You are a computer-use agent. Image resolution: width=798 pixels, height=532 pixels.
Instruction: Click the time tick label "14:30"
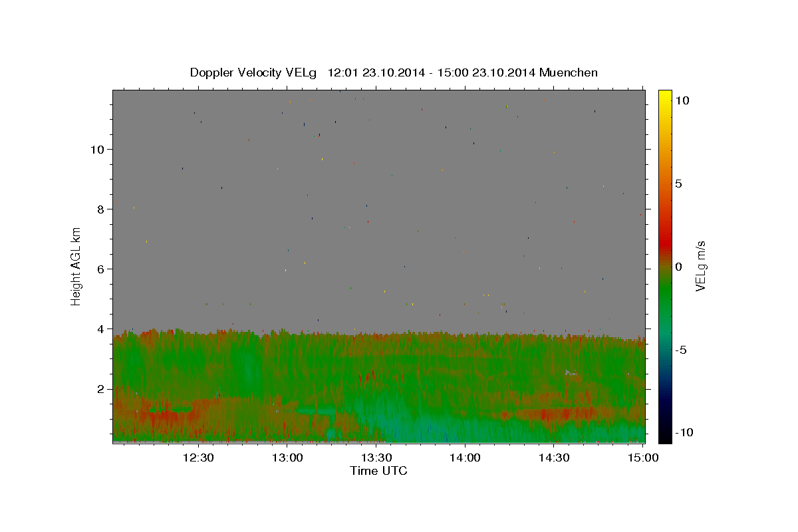553,458
